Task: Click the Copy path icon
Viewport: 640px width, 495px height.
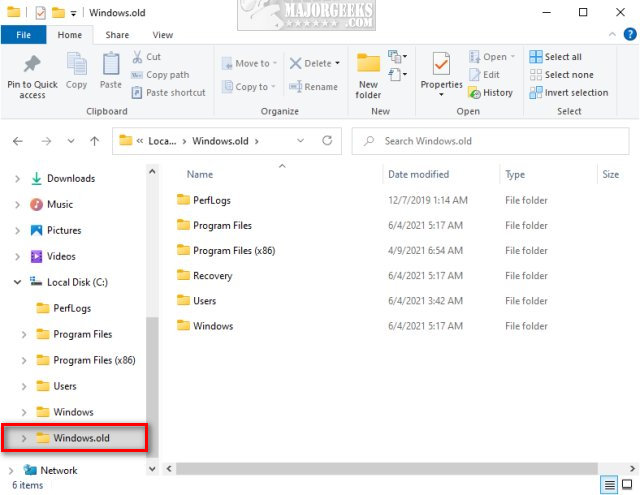Action: (x=136, y=75)
